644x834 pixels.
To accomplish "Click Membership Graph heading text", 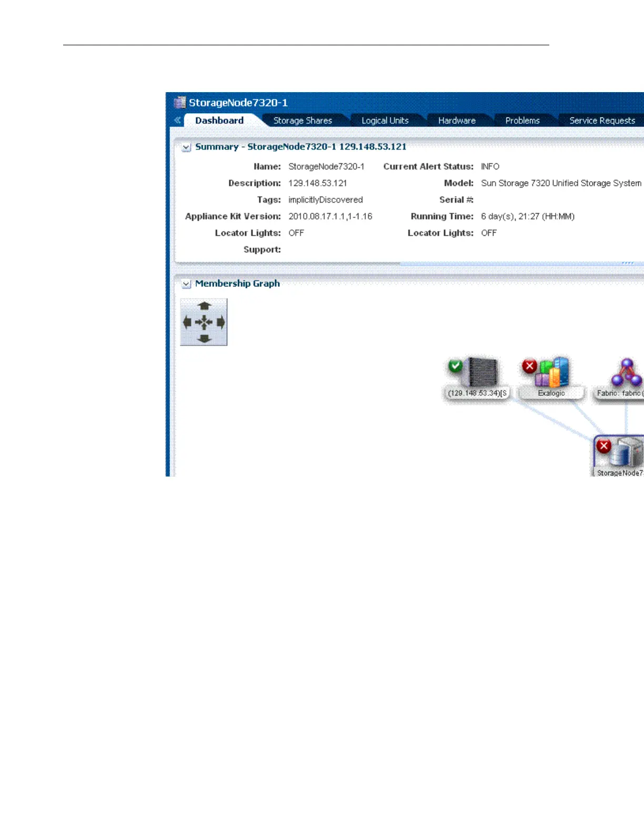I will 237,283.
